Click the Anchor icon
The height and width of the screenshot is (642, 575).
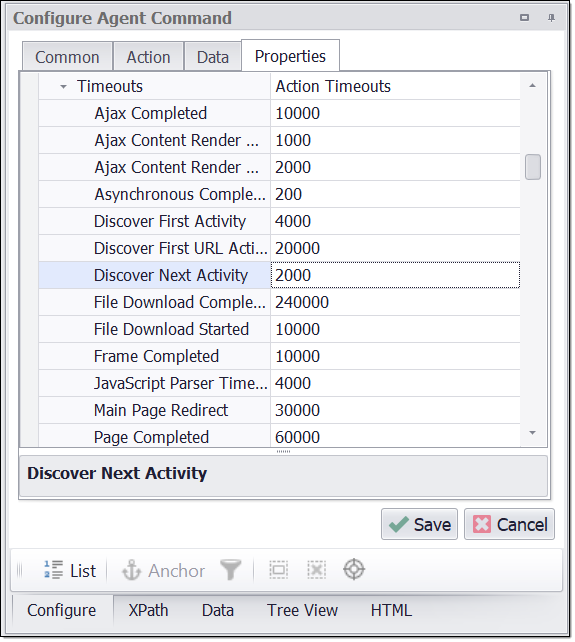[131, 570]
